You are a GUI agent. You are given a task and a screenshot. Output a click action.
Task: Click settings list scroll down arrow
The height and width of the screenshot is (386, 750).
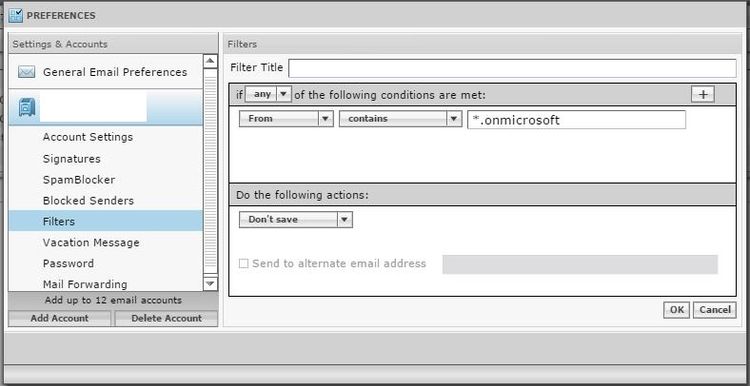(210, 284)
